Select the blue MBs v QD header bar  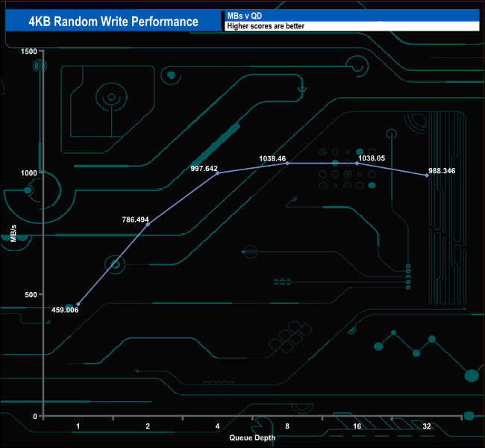pyautogui.click(x=351, y=16)
